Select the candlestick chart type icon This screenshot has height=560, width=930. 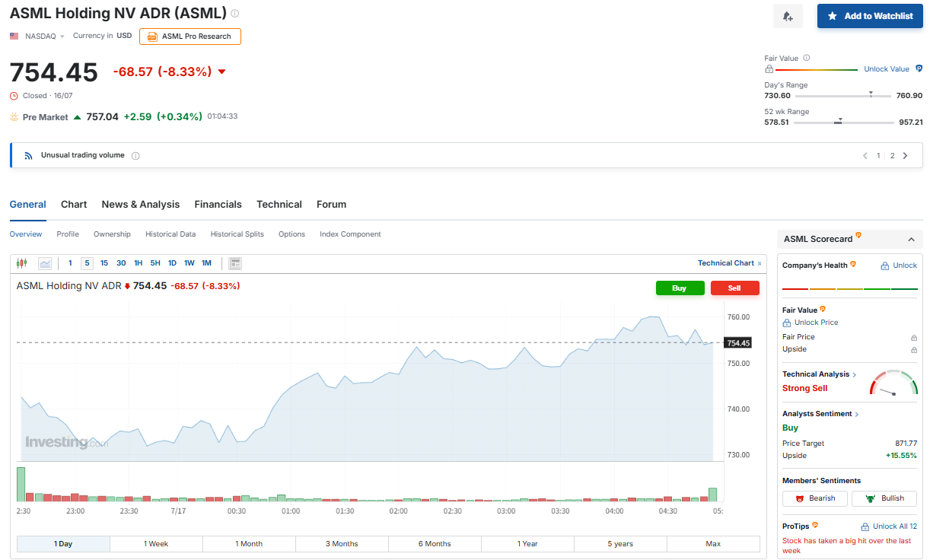[x=21, y=263]
